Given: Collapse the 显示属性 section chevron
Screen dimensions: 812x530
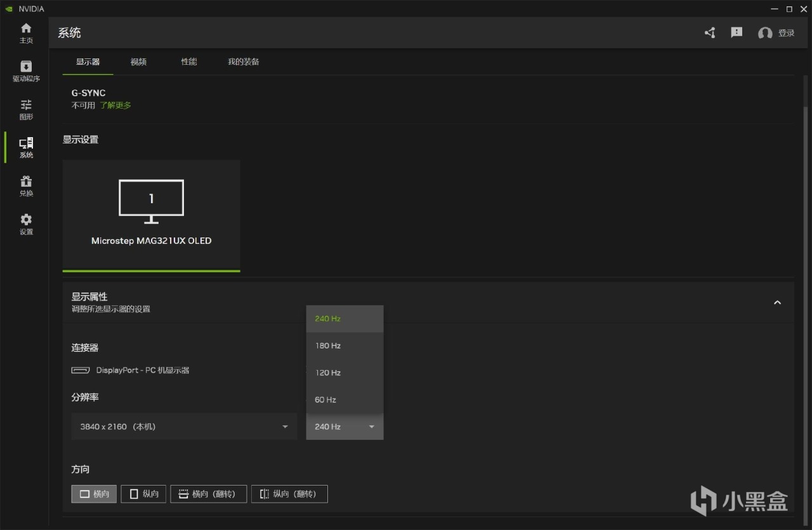Looking at the screenshot, I should 777,303.
